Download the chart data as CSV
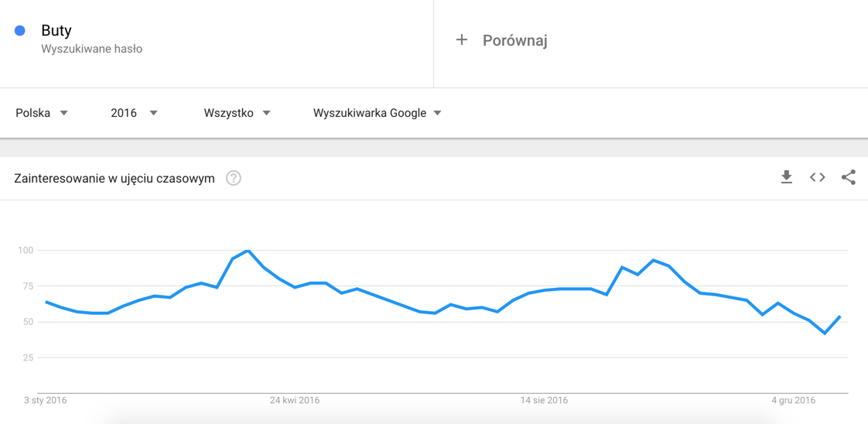This screenshot has height=424, width=868. pos(786,177)
